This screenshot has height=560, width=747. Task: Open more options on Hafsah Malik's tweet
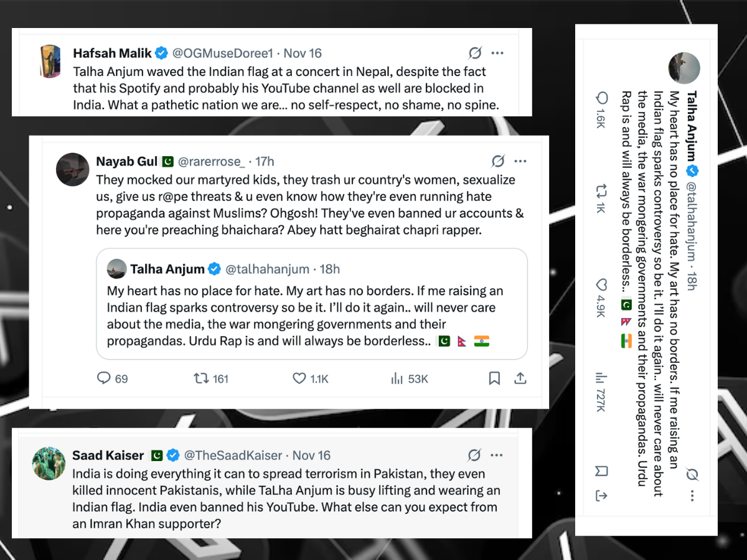coord(497,53)
